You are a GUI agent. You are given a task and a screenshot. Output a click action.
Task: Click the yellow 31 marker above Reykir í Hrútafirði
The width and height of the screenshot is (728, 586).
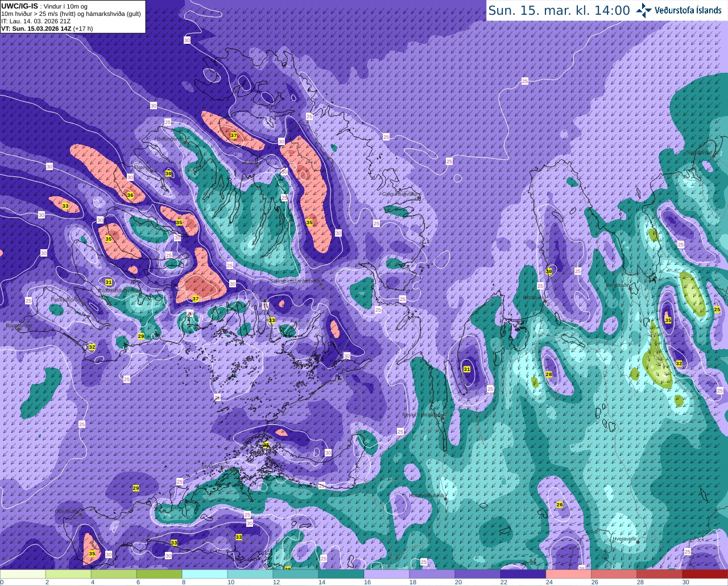coord(467,369)
